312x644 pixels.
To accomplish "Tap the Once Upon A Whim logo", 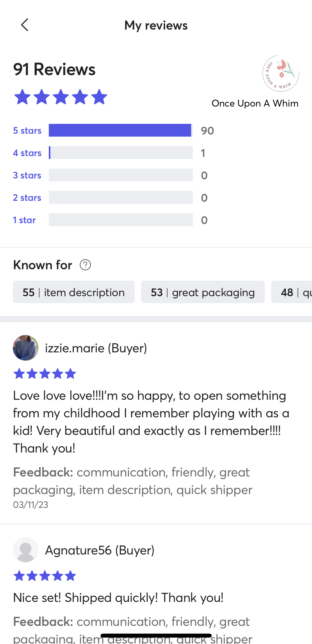I will pos(281,74).
